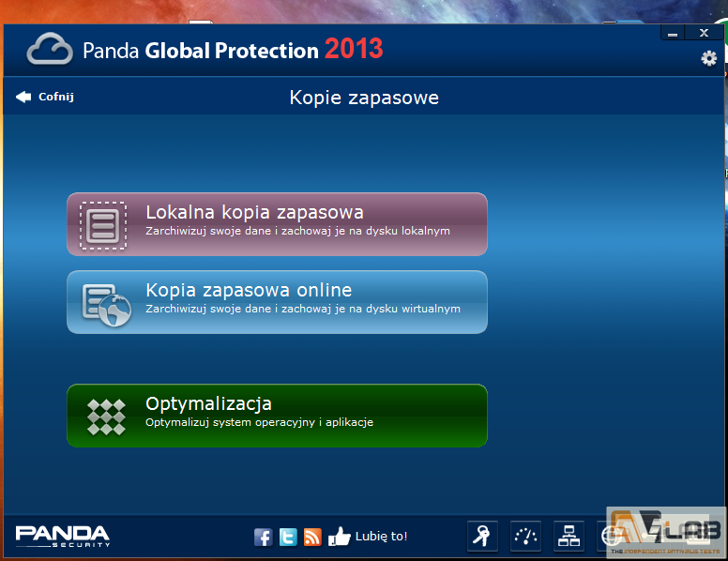Click the Kopie zapasowe heading
The width and height of the screenshot is (728, 561).
click(364, 98)
